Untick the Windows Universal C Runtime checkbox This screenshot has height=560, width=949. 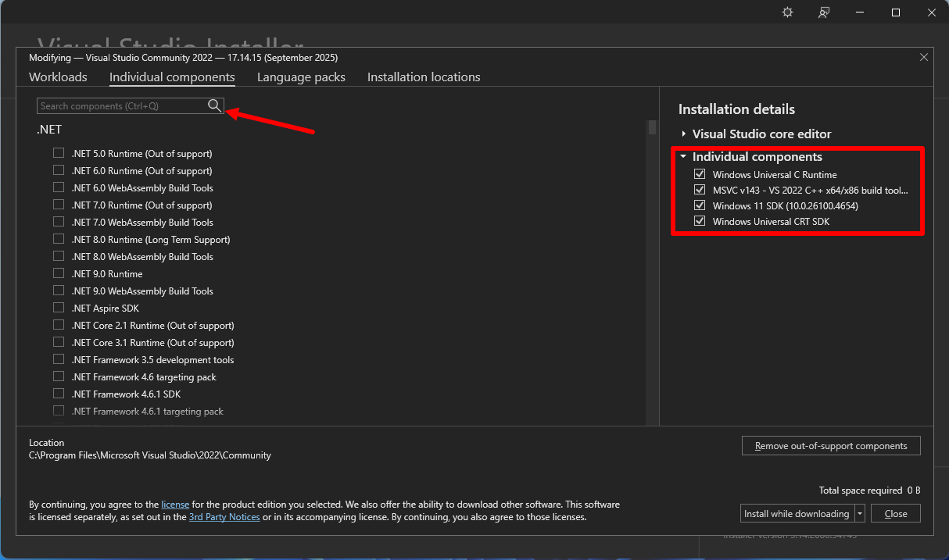point(700,175)
